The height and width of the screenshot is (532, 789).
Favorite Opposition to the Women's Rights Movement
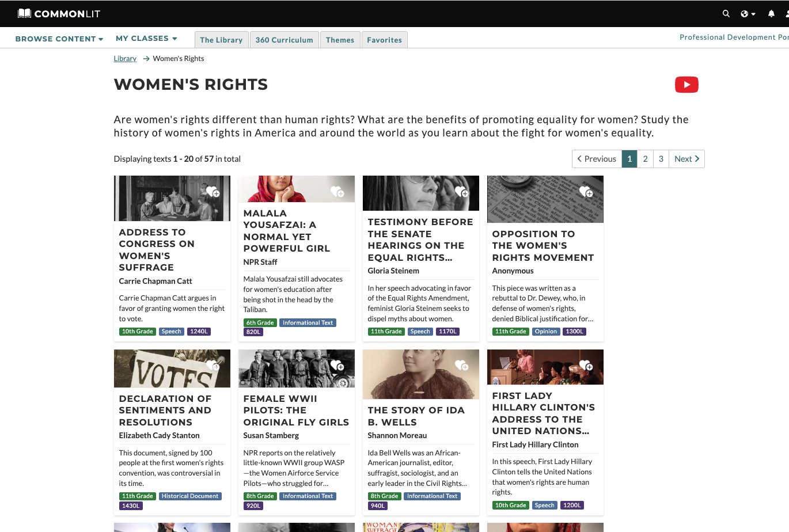[x=586, y=191]
